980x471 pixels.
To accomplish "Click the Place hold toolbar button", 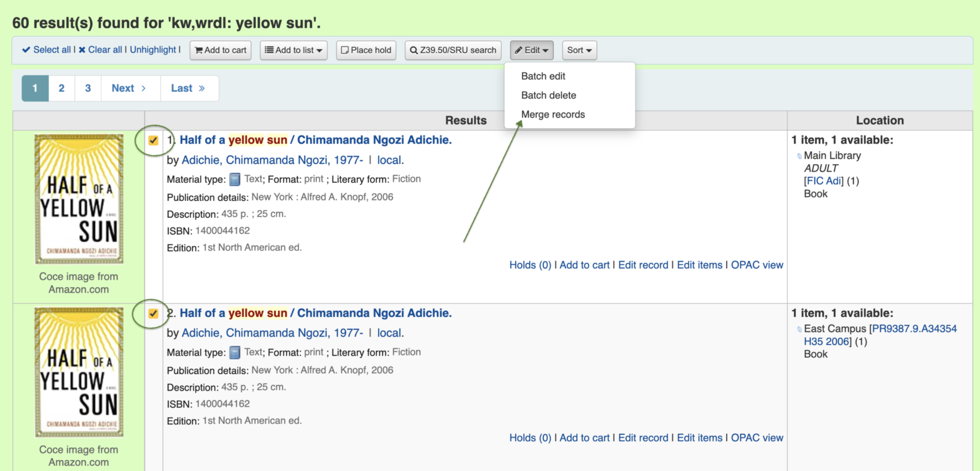I will (366, 50).
